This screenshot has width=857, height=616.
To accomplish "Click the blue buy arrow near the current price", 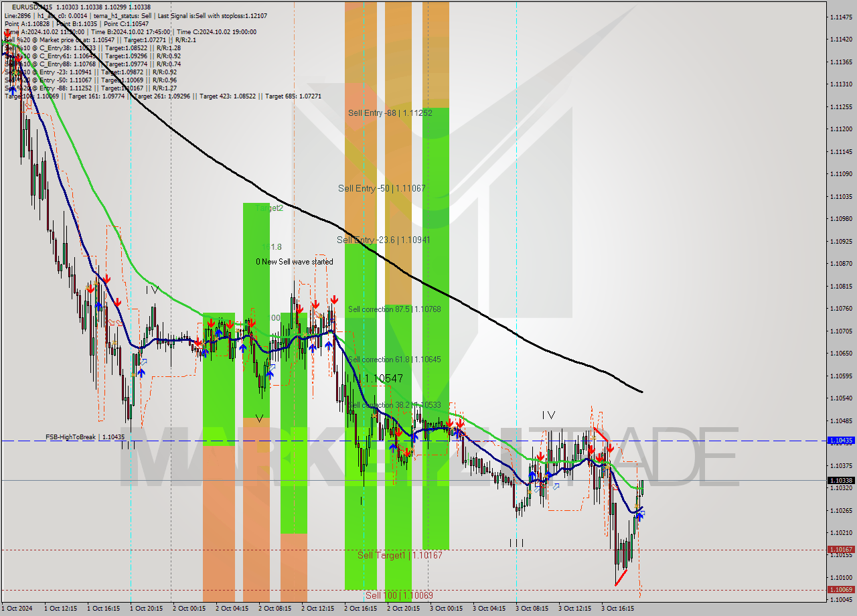I will pyautogui.click(x=640, y=516).
